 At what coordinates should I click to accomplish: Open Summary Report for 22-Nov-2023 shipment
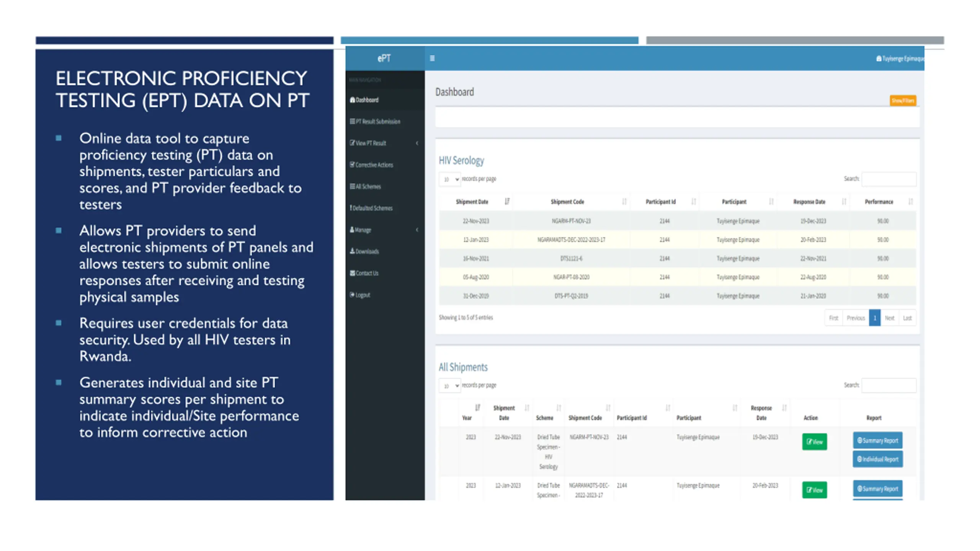(877, 440)
